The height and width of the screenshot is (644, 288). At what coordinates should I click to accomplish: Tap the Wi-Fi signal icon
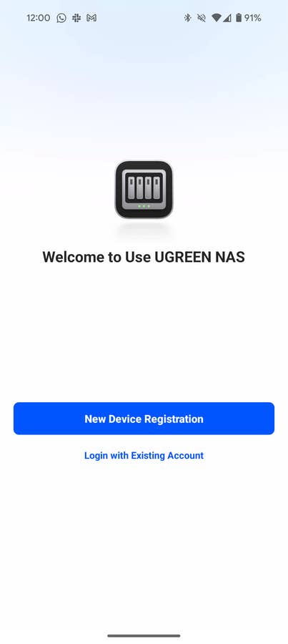217,18
